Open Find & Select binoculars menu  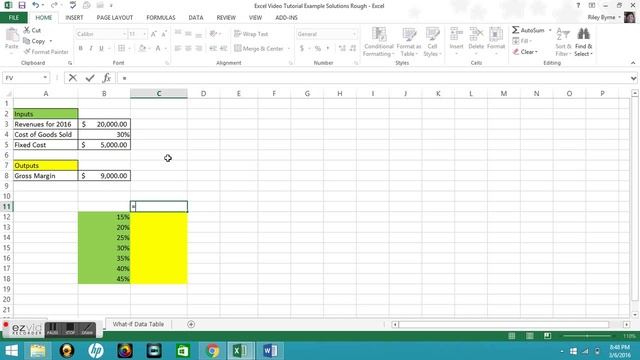coord(583,42)
